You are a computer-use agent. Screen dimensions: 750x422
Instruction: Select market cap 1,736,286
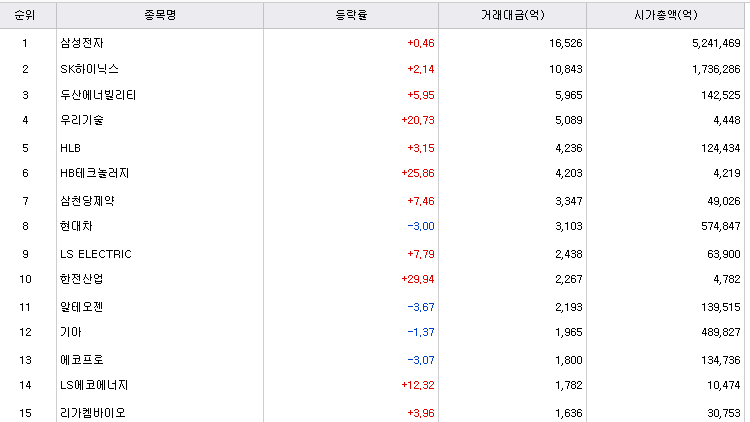point(716,69)
